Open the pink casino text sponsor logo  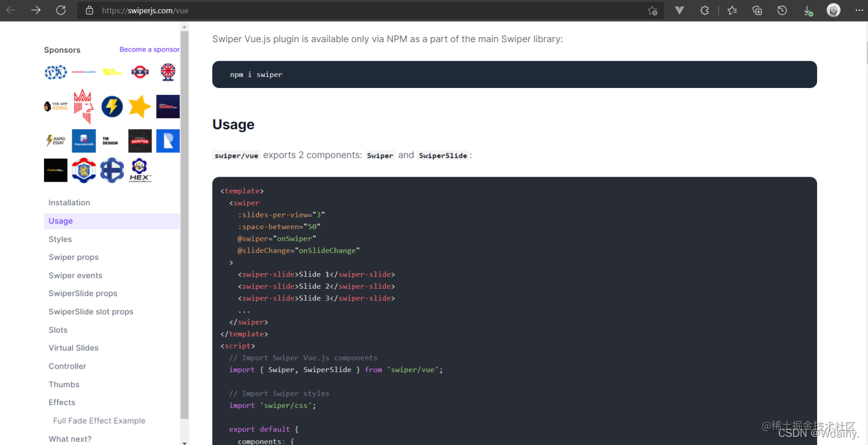(83, 72)
